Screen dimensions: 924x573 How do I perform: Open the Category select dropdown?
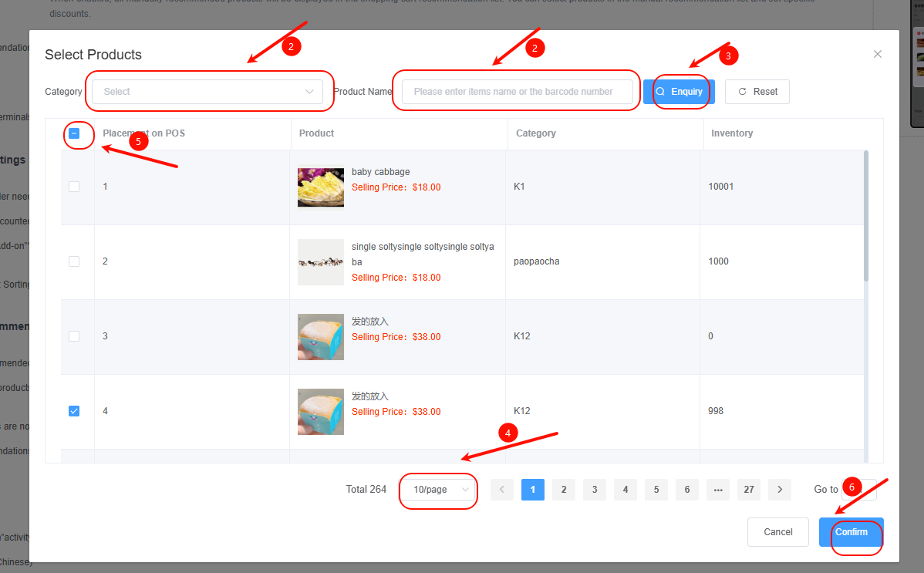click(x=207, y=91)
